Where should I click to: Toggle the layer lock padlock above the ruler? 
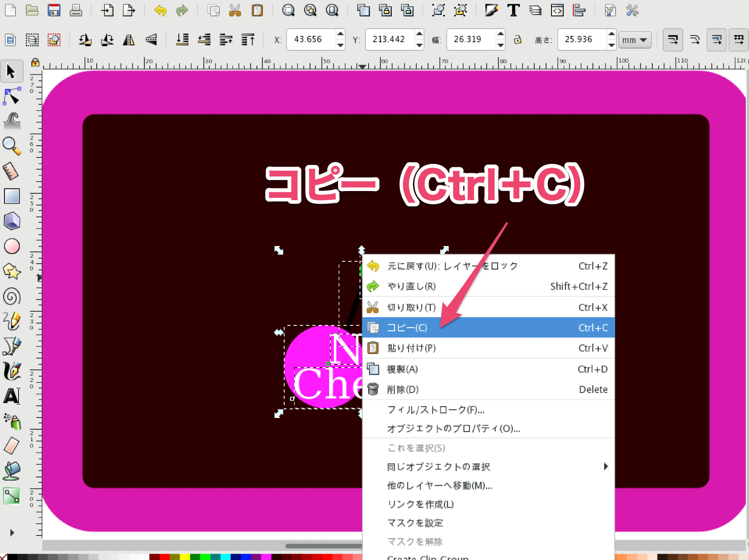click(x=35, y=63)
